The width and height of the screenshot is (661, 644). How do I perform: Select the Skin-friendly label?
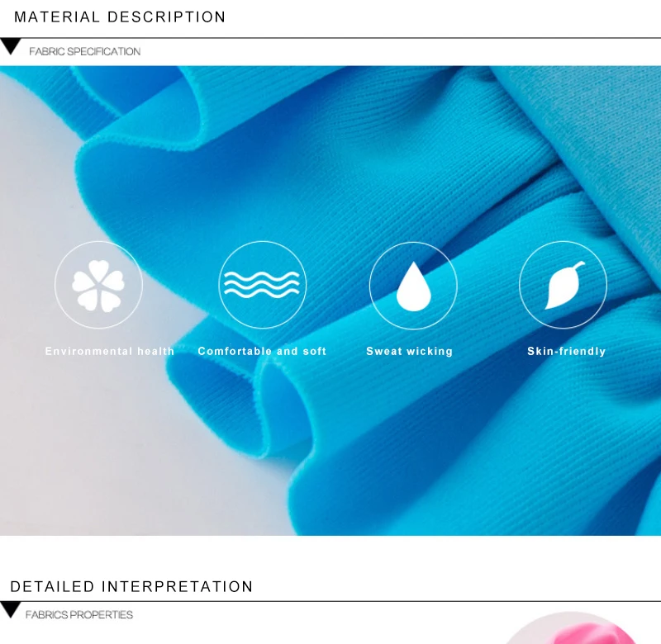[567, 351]
